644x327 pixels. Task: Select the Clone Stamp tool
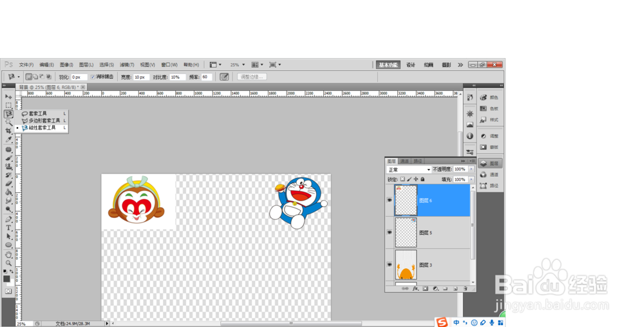(x=8, y=166)
